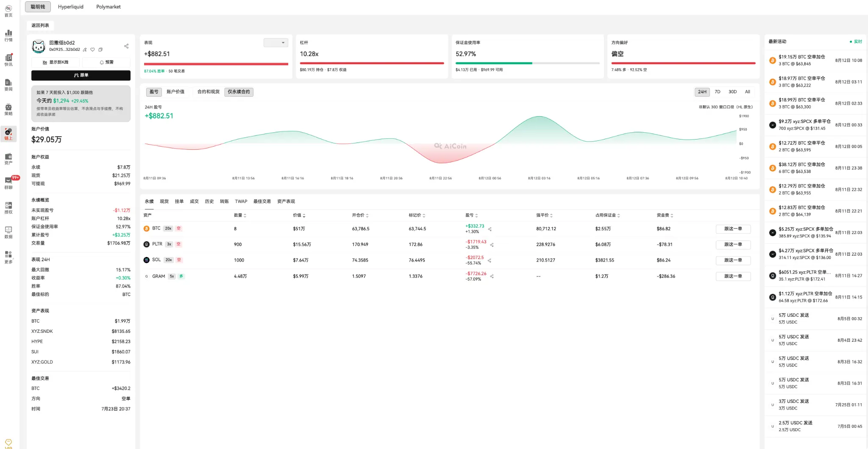Open the 挂单 open orders tab

tap(179, 201)
